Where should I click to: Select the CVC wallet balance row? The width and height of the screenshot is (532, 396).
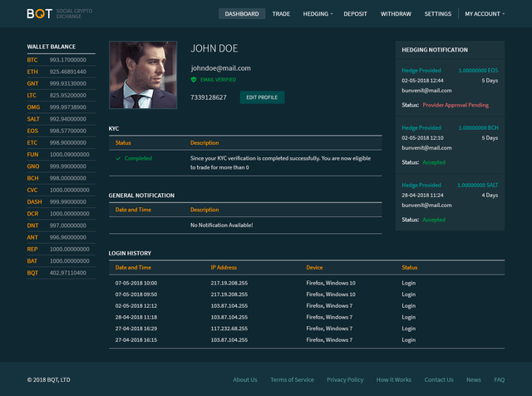61,191
